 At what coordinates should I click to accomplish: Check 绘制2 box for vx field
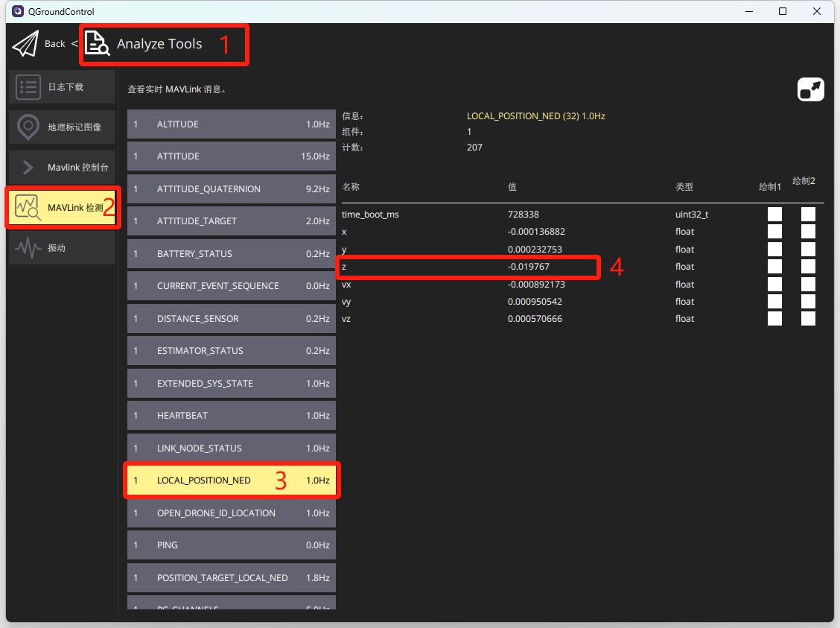point(809,284)
